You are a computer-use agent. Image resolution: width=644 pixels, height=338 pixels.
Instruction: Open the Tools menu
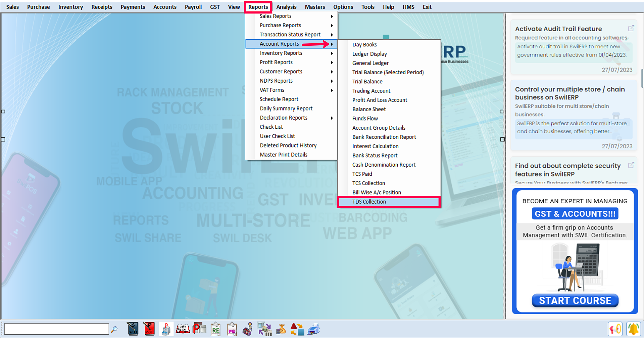[368, 7]
